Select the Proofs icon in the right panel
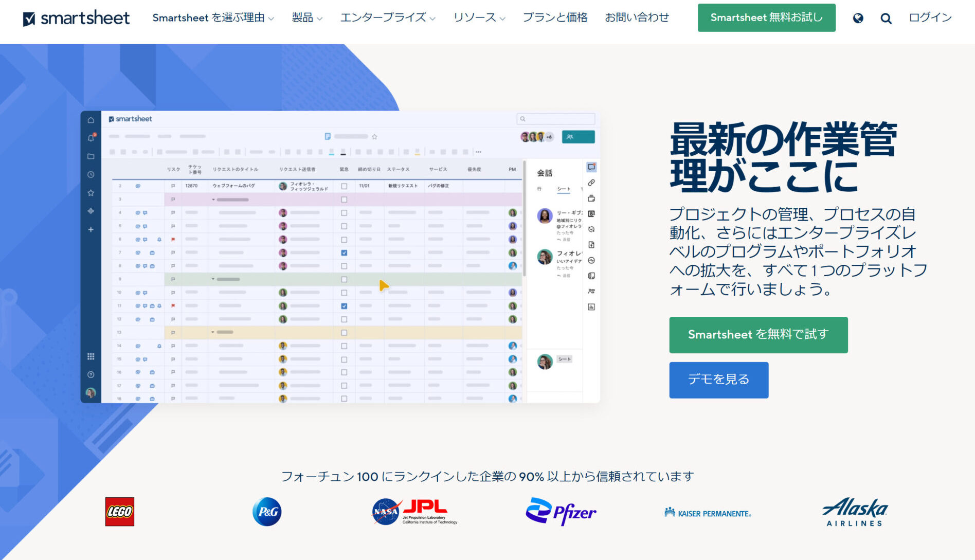The width and height of the screenshot is (975, 560). click(591, 198)
